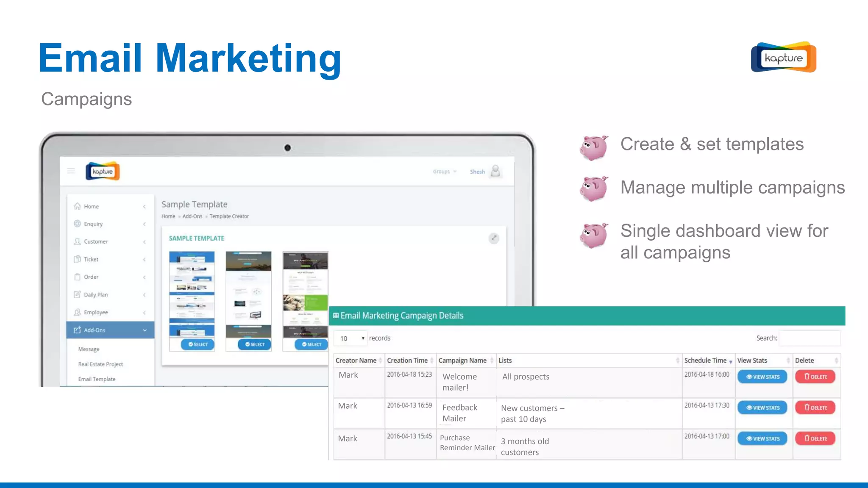868x488 pixels.
Task: Click the Employee sidebar icon
Action: coord(77,312)
